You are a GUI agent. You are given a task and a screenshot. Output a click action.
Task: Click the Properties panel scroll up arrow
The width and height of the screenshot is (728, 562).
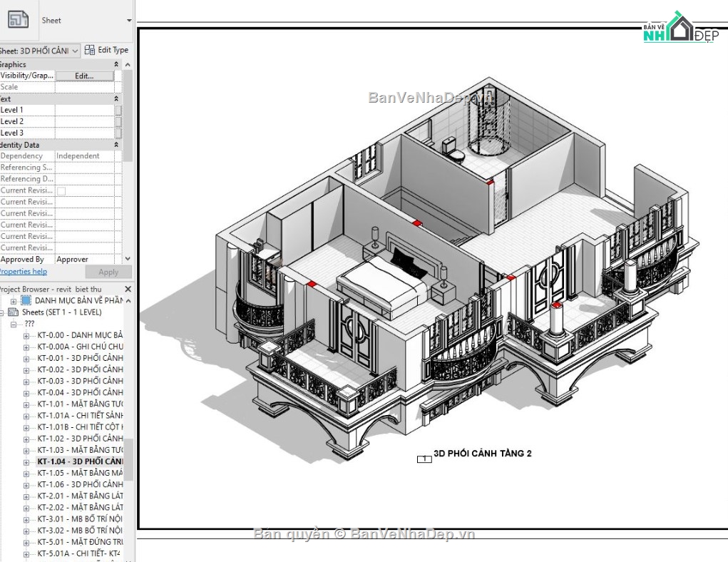coord(128,65)
